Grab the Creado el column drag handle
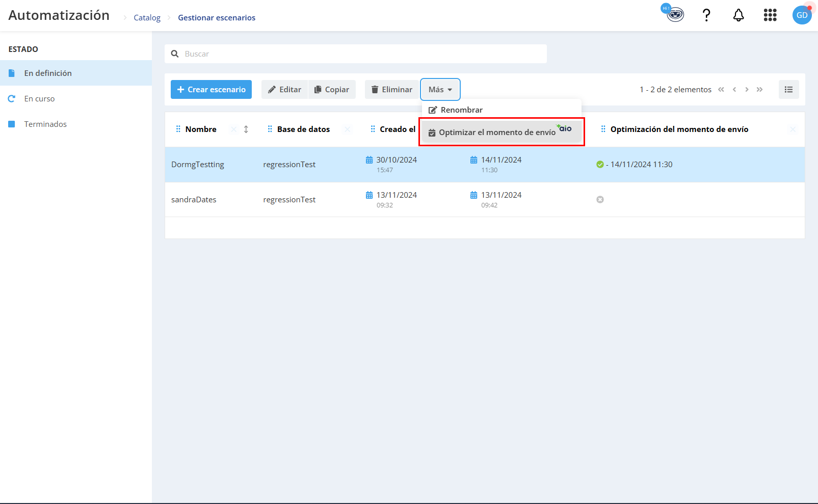 [x=373, y=129]
